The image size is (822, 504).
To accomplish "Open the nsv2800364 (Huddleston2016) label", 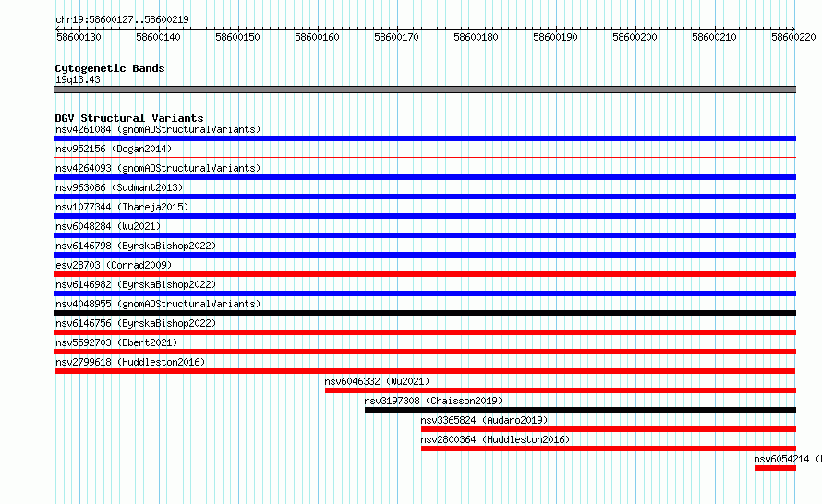I will [x=495, y=439].
